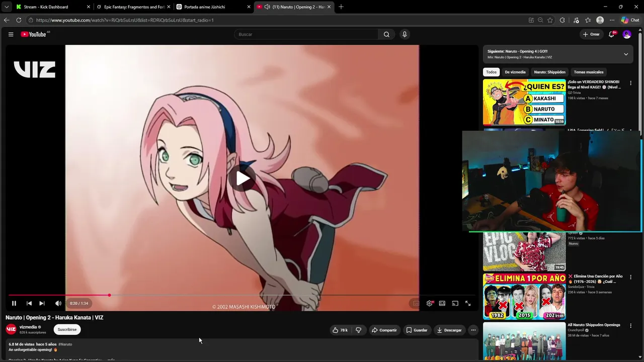
Task: Open the YouTube guide hamburger menu
Action: pos(11,34)
